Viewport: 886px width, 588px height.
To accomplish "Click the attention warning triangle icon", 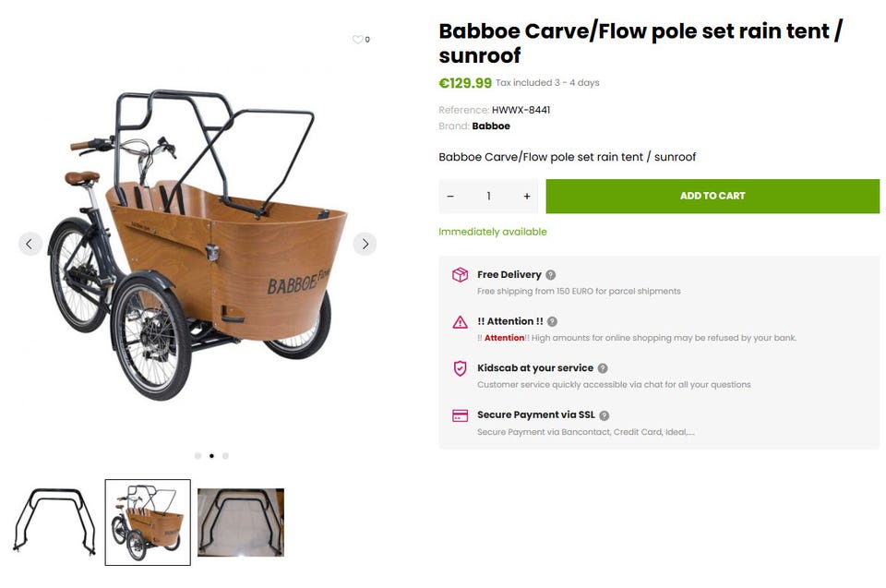I will [460, 322].
